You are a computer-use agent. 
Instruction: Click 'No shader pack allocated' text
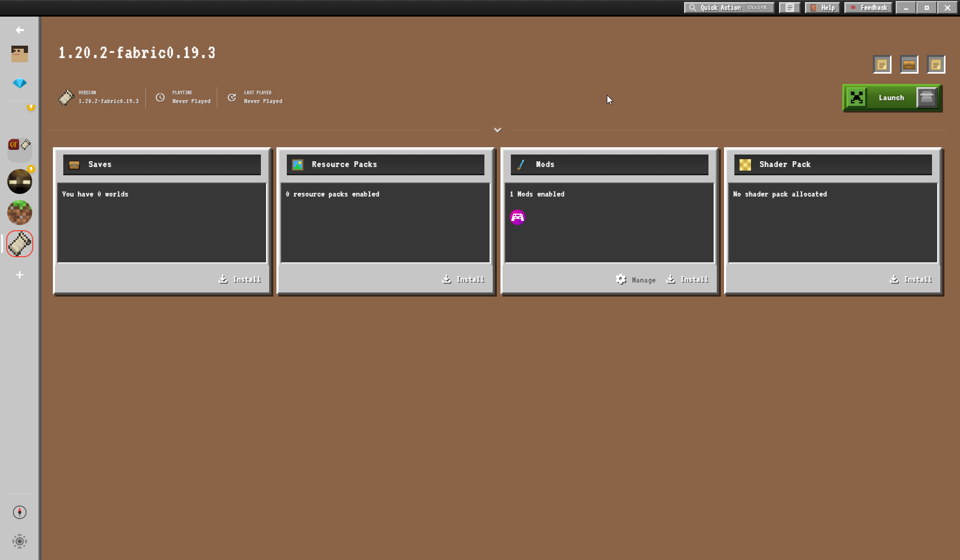(x=780, y=194)
